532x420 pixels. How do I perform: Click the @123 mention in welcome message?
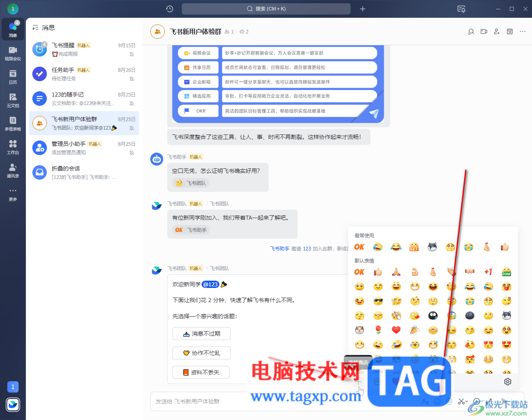pos(210,284)
